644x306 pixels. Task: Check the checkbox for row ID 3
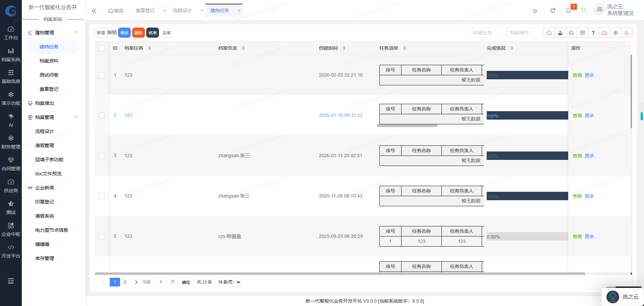pyautogui.click(x=102, y=156)
